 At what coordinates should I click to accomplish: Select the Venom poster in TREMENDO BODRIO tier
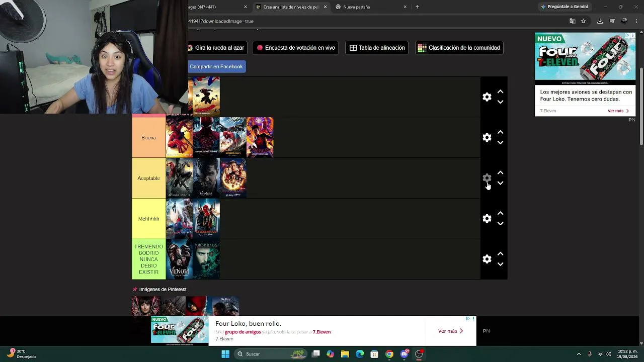coord(179,259)
